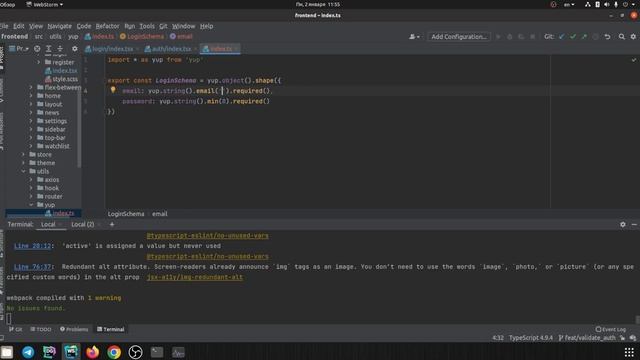Show applications grid icon
The height and width of the screenshot is (360, 640).
coord(629,352)
